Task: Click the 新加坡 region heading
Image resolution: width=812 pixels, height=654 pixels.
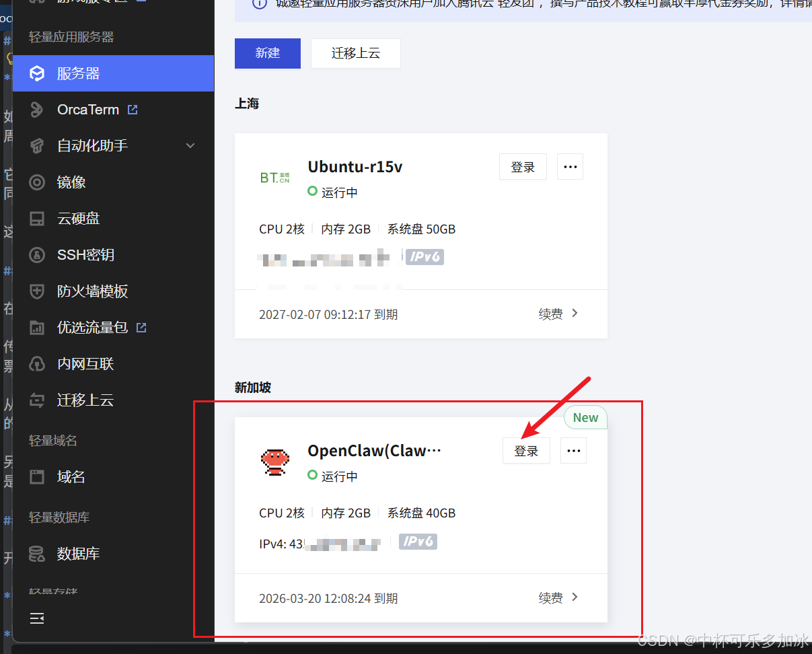Action: pyautogui.click(x=253, y=388)
